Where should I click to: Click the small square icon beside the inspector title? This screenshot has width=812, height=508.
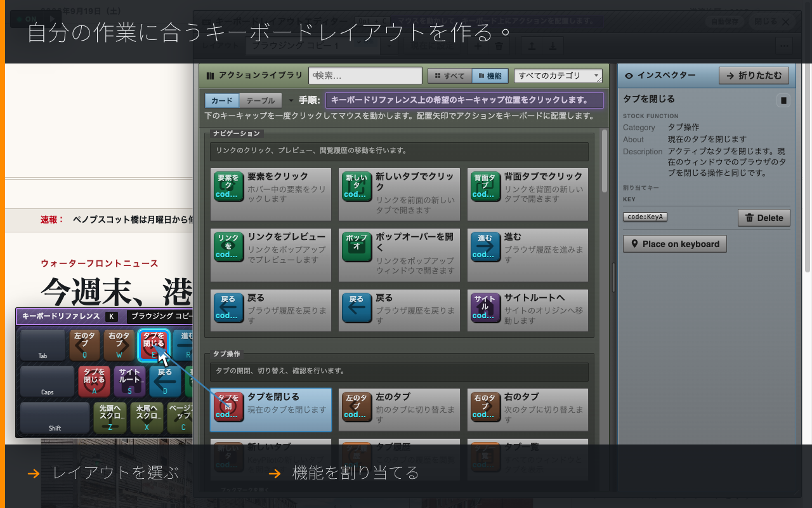pyautogui.click(x=783, y=100)
